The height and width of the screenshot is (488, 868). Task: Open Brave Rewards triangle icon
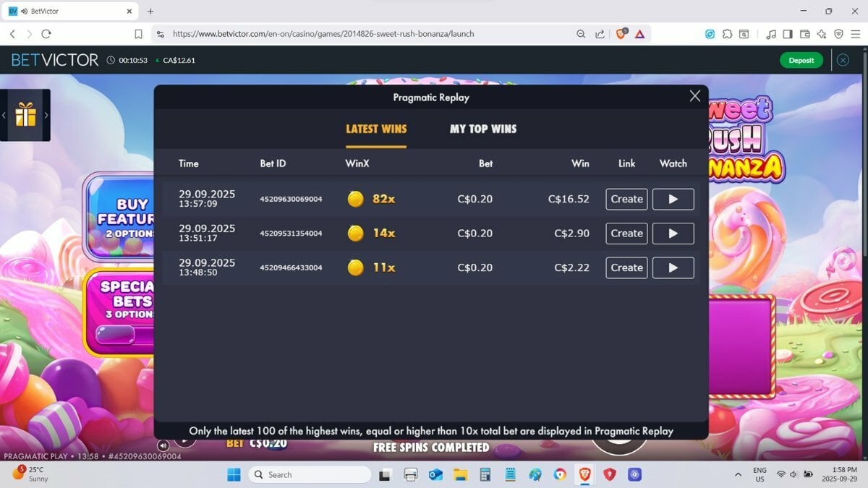639,34
